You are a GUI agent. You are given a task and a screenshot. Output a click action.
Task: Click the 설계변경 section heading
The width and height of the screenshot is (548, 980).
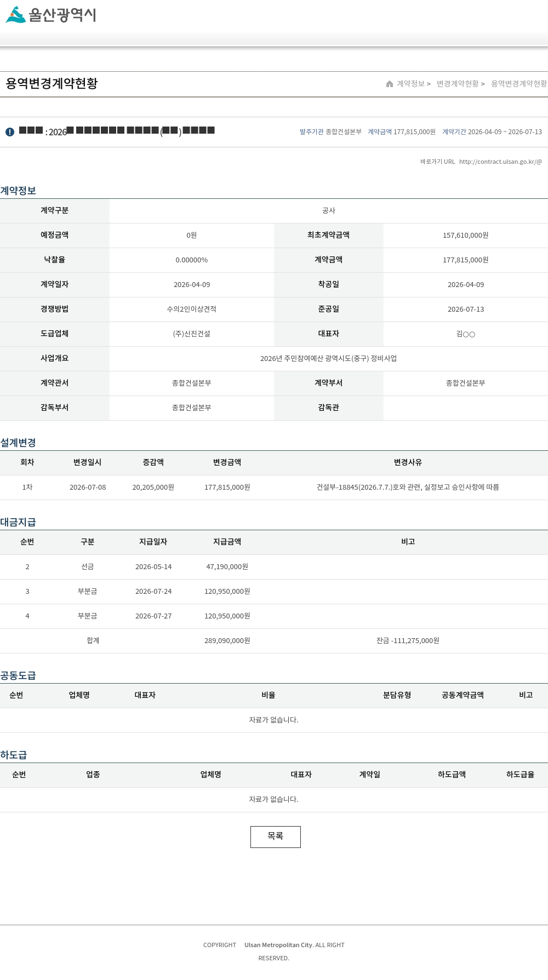[18, 443]
